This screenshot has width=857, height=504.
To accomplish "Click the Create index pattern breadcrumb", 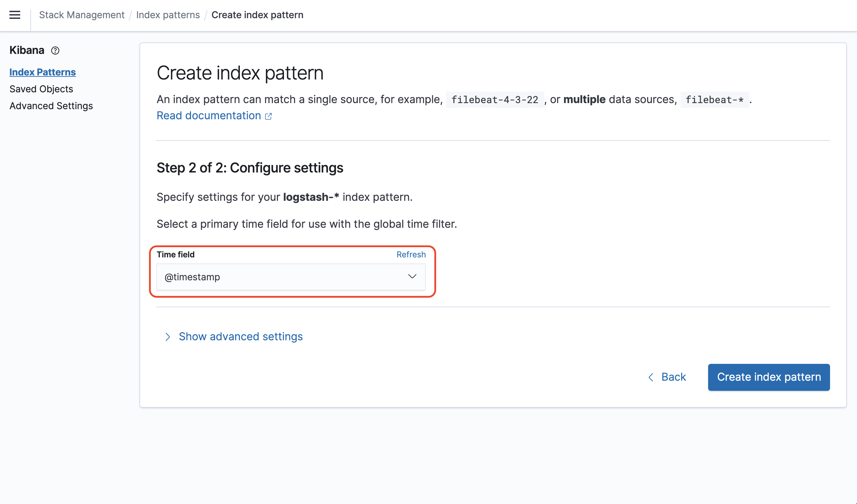I will [x=257, y=15].
